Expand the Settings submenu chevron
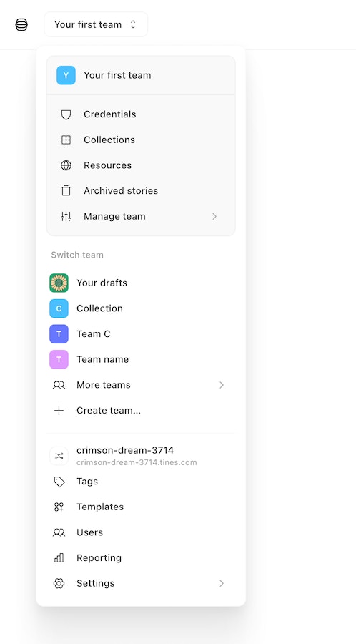This screenshot has width=356, height=644. (x=222, y=583)
